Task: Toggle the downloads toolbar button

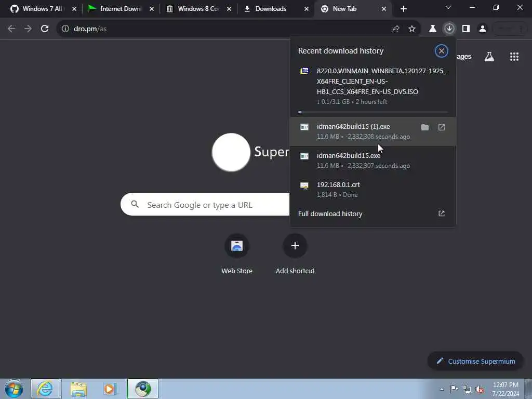Action: [x=449, y=29]
